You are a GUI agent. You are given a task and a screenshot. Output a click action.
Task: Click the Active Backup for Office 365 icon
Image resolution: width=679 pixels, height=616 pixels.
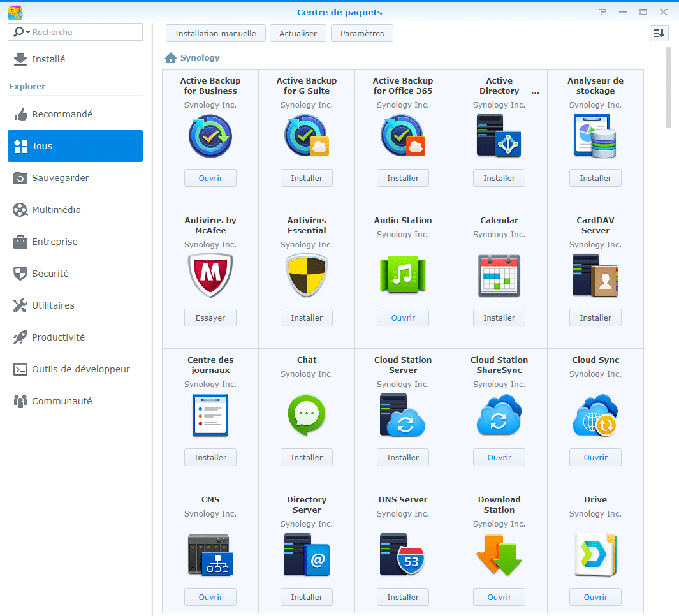[403, 136]
